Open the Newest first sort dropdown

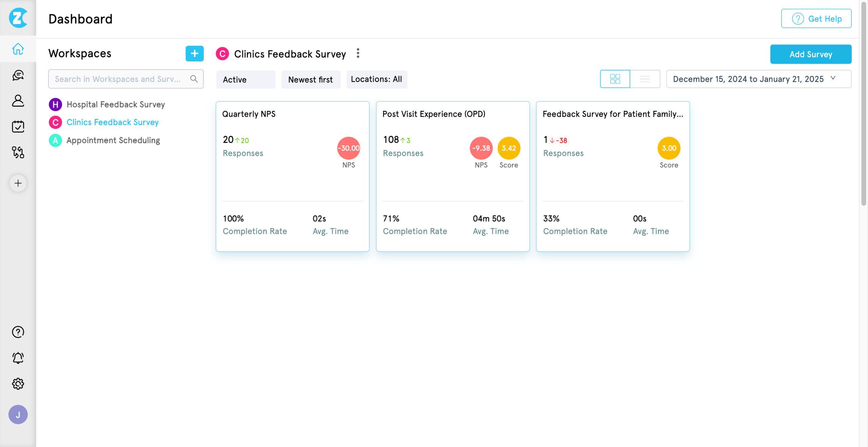pyautogui.click(x=311, y=80)
